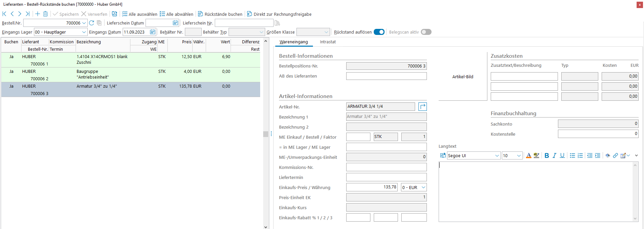
Task: Click the trash delete icon
Action: (45, 14)
